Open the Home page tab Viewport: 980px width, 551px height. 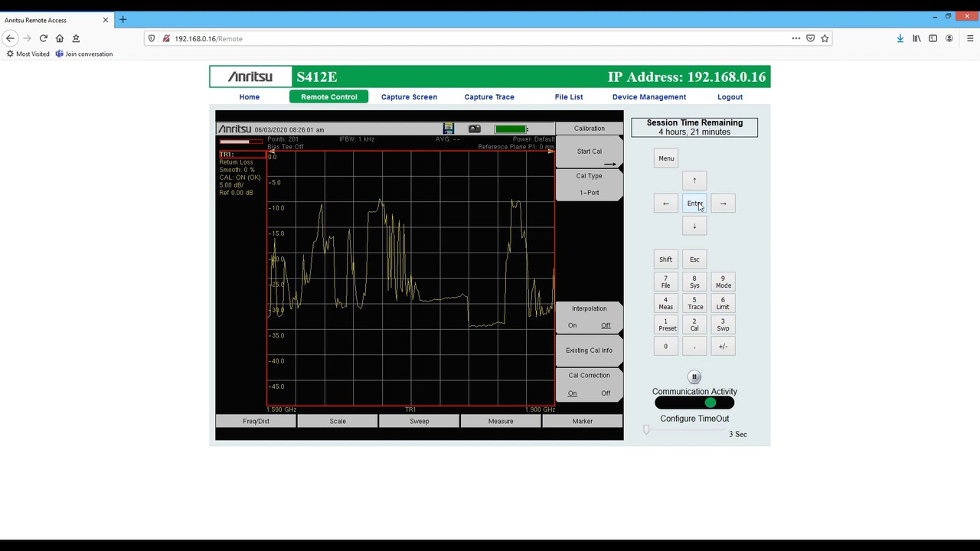[x=250, y=97]
